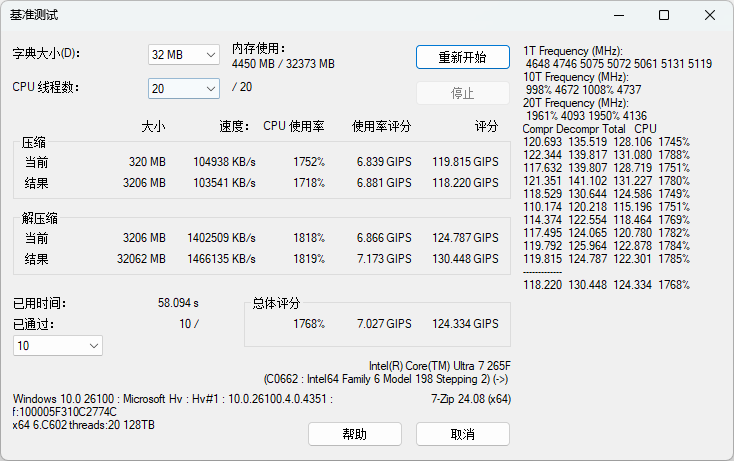Click the 重新开始 restart button

tap(462, 57)
